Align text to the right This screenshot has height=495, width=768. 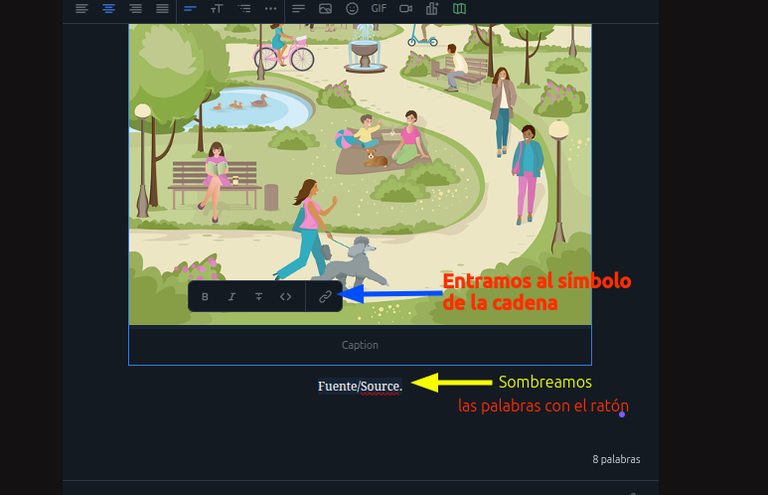tap(136, 8)
